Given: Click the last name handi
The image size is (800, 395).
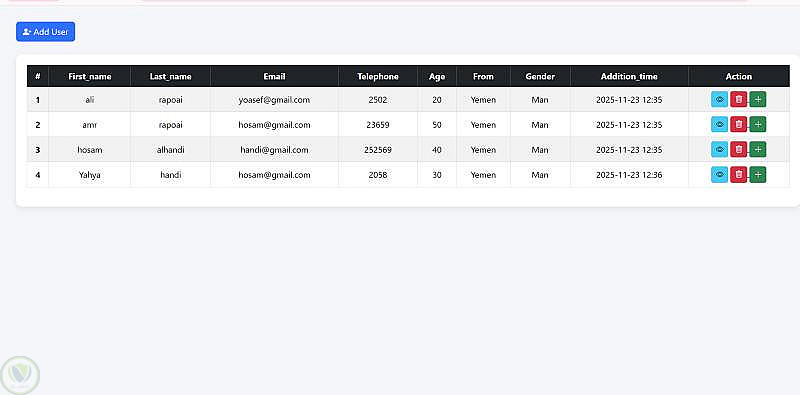Looking at the screenshot, I should (170, 175).
